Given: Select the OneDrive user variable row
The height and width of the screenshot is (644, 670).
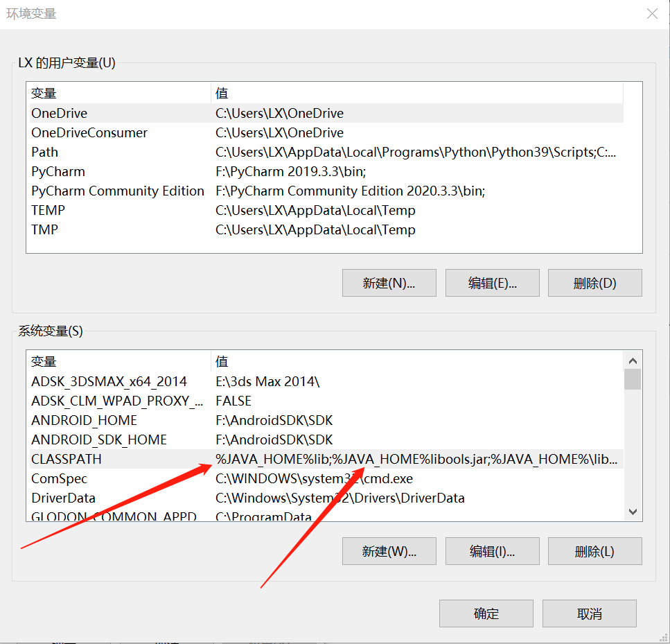Looking at the screenshot, I should tap(326, 113).
